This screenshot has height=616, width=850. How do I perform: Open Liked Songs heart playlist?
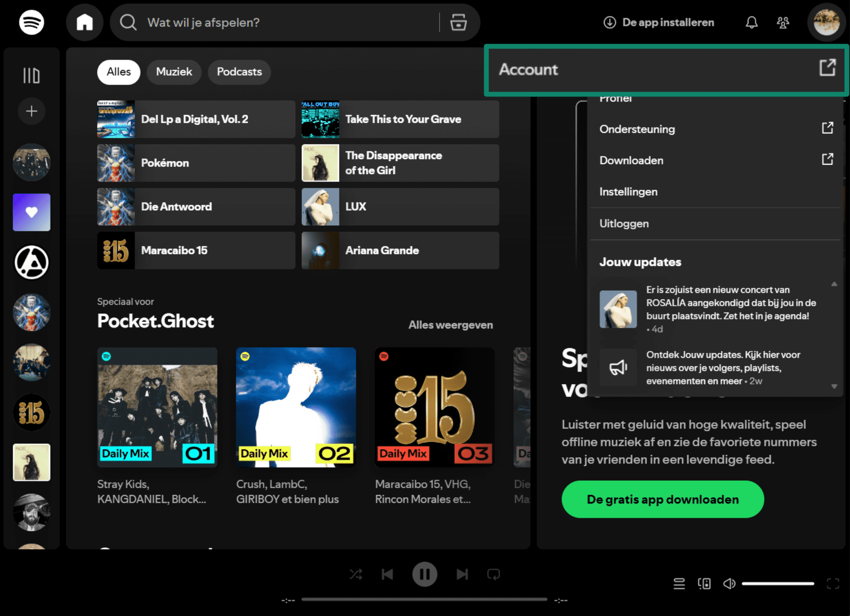pos(31,212)
